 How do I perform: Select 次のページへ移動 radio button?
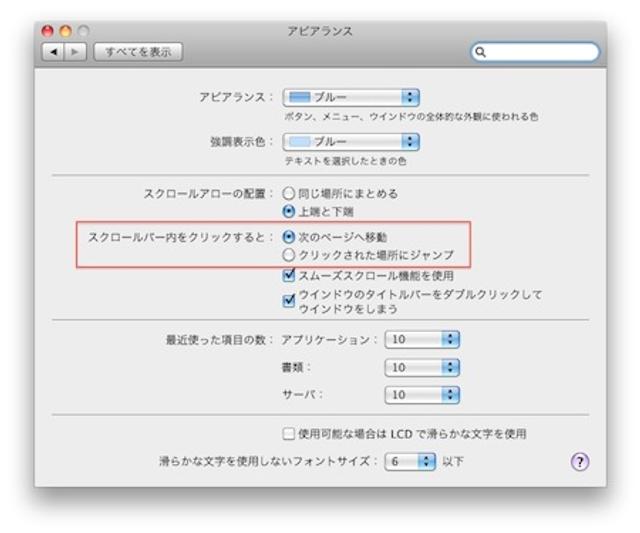[x=289, y=238]
